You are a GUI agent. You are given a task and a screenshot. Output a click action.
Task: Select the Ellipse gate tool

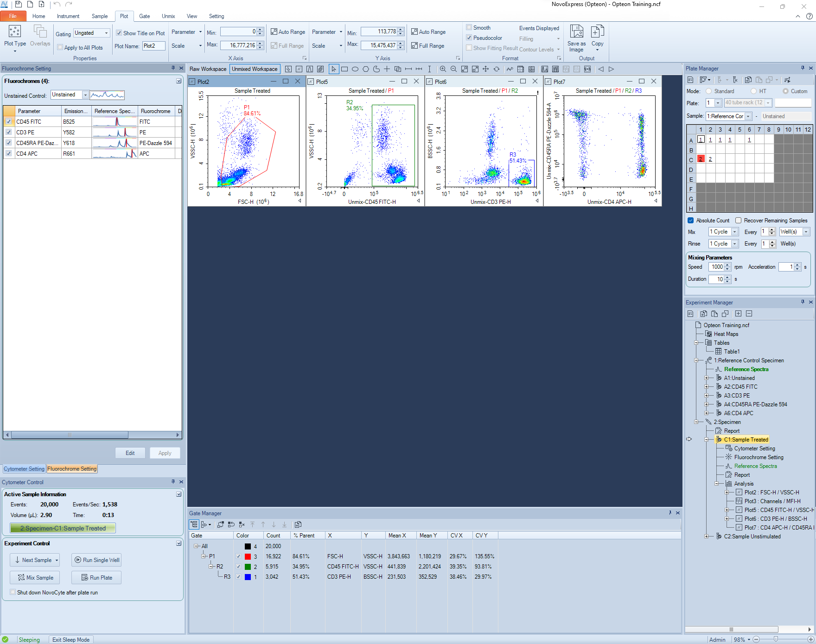pos(355,69)
